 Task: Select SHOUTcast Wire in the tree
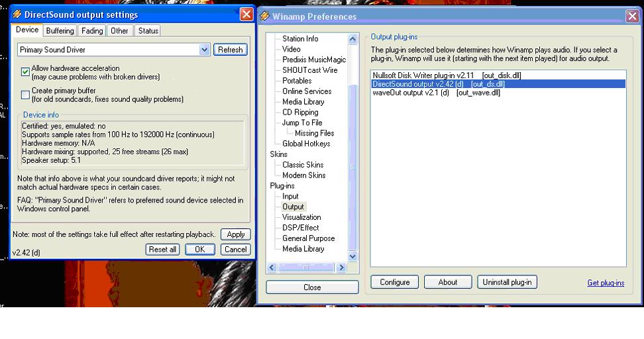[x=309, y=70]
